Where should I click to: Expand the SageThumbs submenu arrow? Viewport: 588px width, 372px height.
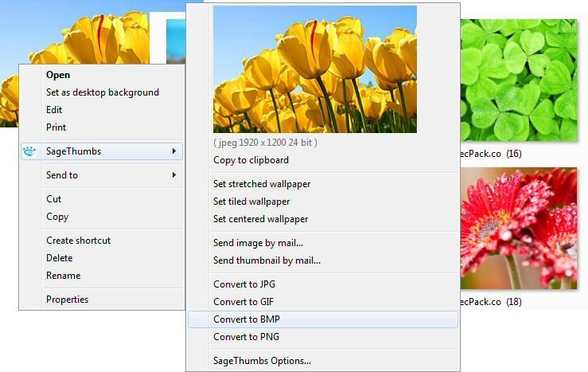coord(174,151)
